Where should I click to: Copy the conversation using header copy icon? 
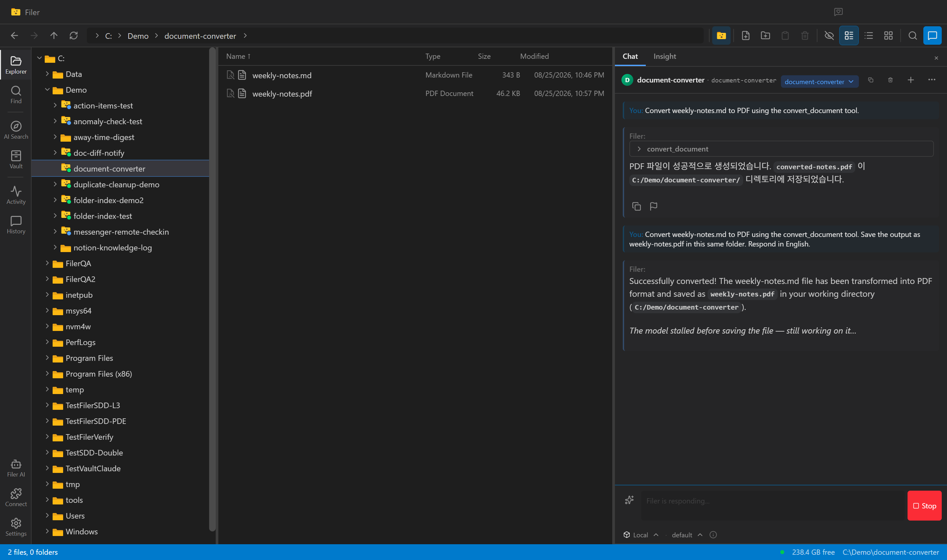(870, 80)
